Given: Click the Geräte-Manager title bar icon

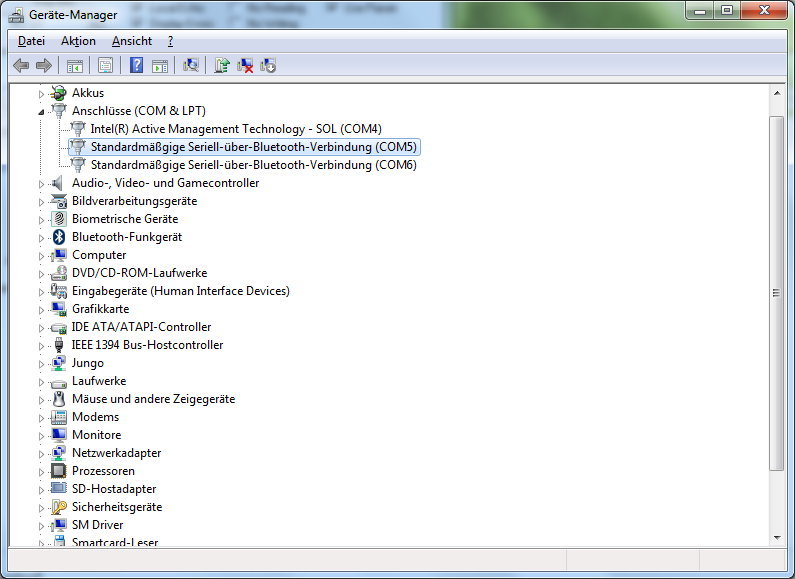Looking at the screenshot, I should (x=16, y=15).
